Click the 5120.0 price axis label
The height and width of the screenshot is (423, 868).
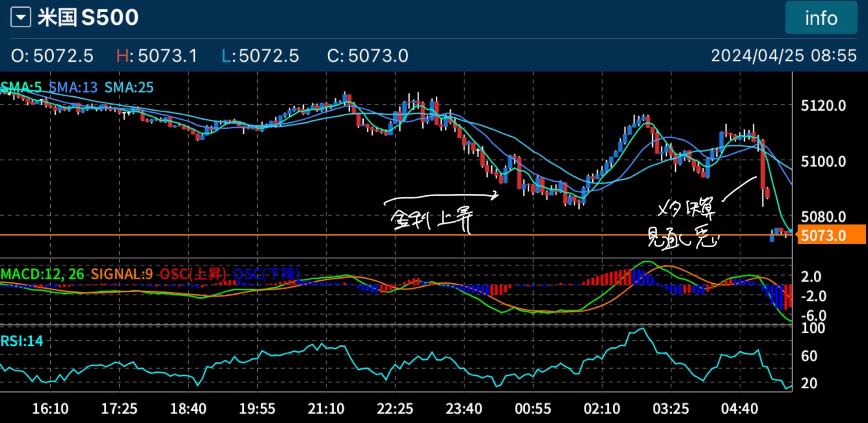(823, 105)
